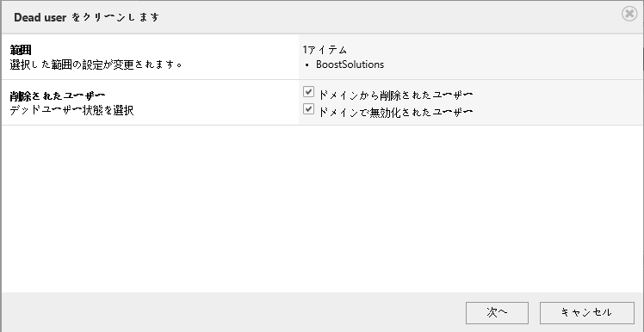This screenshot has width=644, height=332.
Task: Uncheck ドメインで無効化されたユーザー checkbox
Action: pyautogui.click(x=308, y=109)
